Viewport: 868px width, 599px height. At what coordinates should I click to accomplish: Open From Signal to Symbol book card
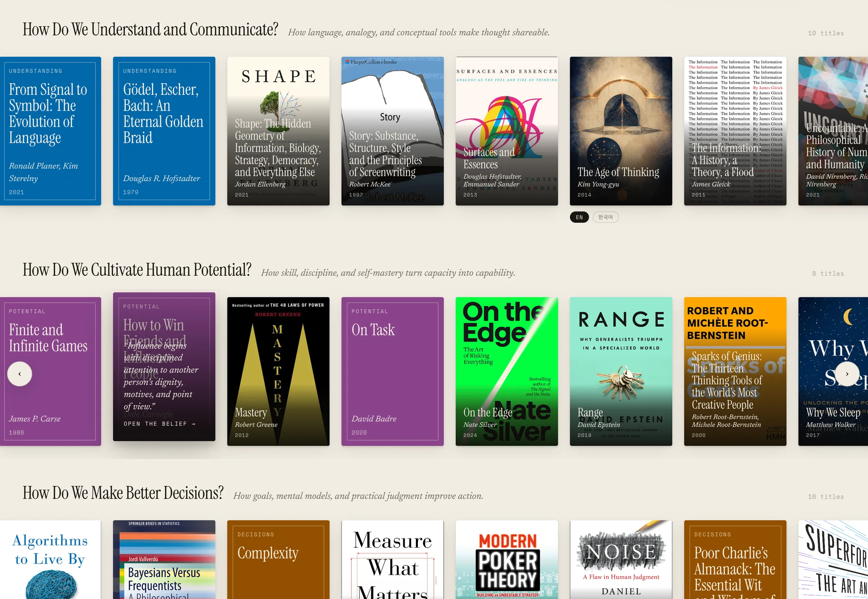pyautogui.click(x=50, y=131)
